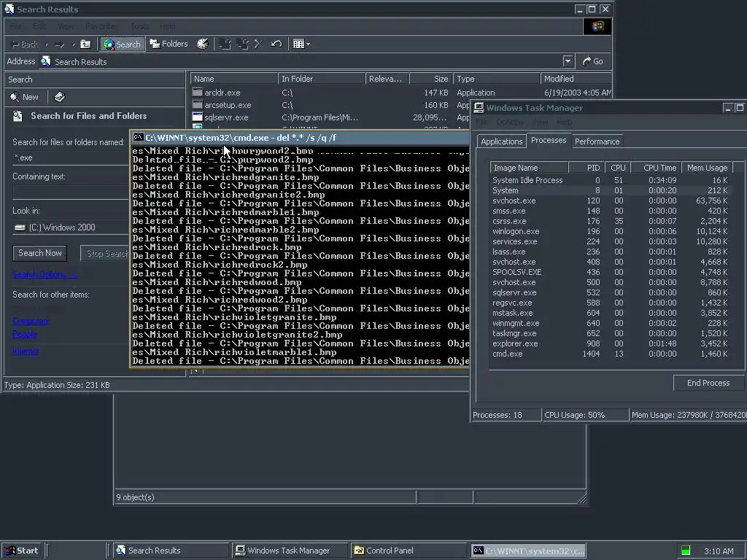
Task: Click the Windows logo throbber icon
Action: [x=597, y=27]
